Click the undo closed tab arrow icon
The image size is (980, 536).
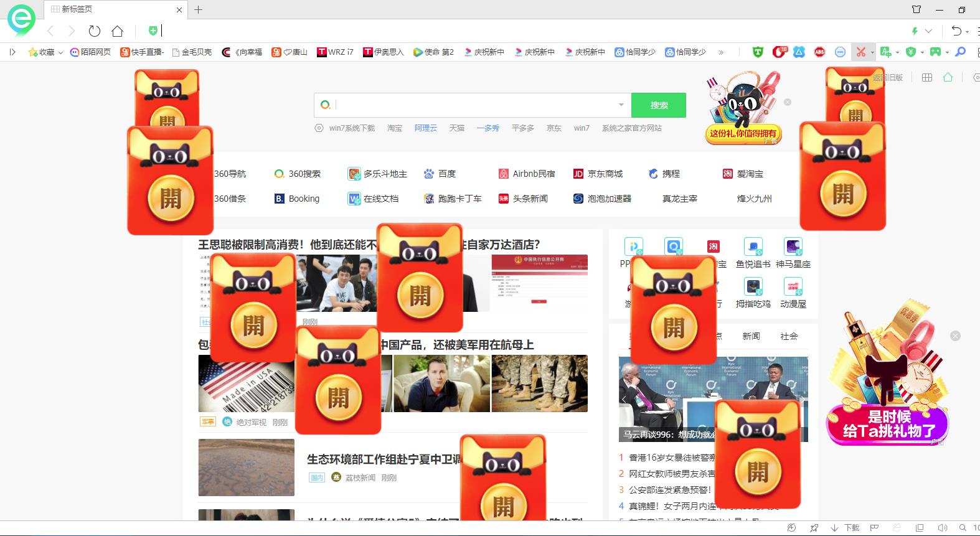pyautogui.click(x=956, y=31)
